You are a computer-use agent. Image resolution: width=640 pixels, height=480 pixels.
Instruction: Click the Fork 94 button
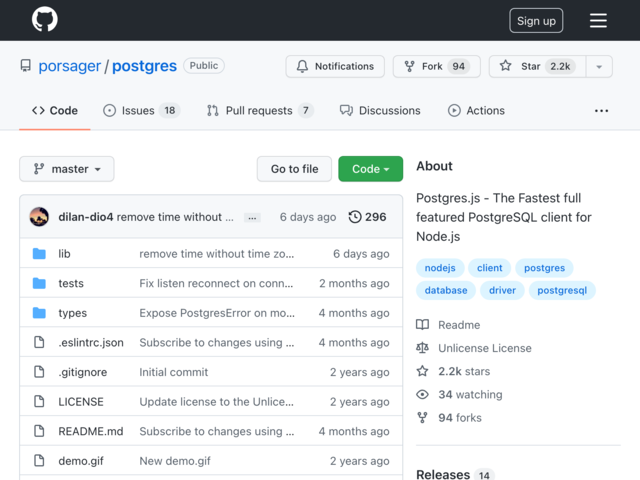[x=436, y=66]
